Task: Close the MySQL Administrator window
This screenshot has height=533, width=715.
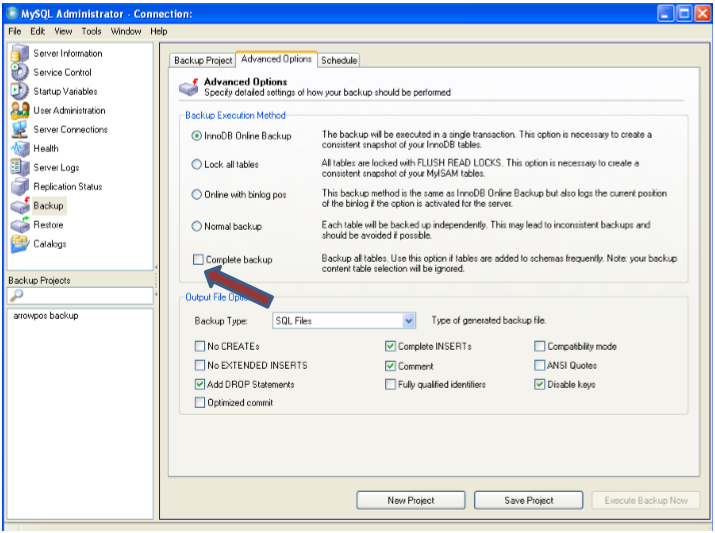Action: (x=702, y=14)
